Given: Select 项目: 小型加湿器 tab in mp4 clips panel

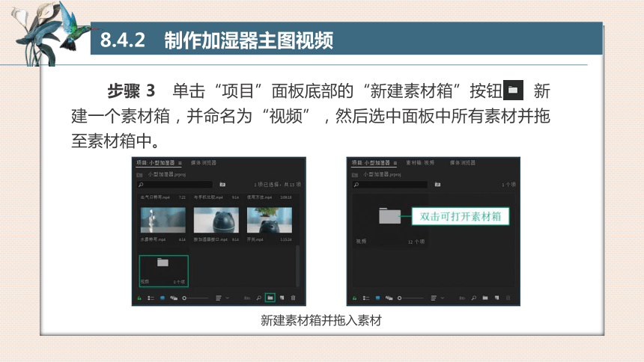Looking at the screenshot, I should tap(156, 163).
